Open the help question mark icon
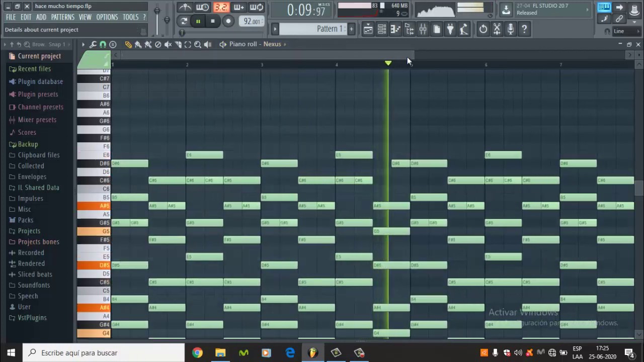Screen dimensions: 644x362 tap(524, 29)
